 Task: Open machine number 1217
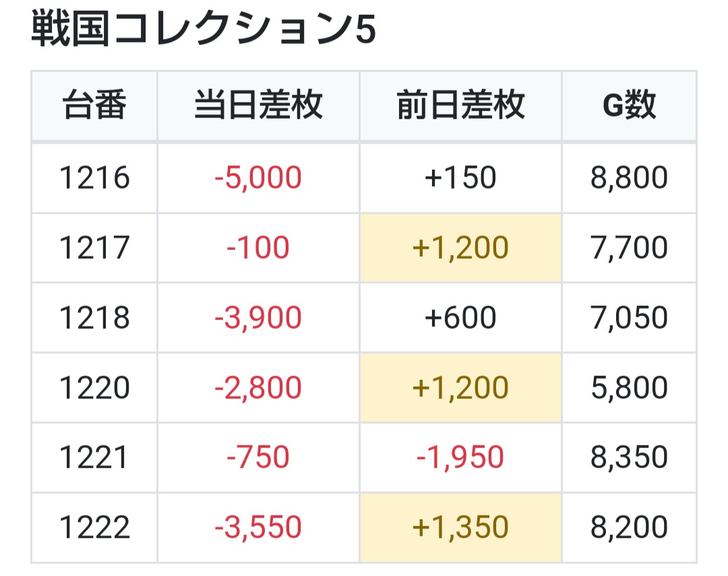pyautogui.click(x=94, y=247)
